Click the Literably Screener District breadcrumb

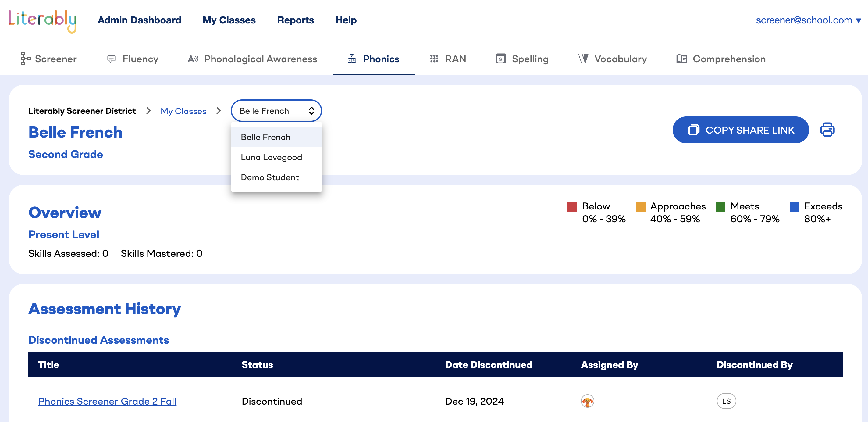coord(82,111)
